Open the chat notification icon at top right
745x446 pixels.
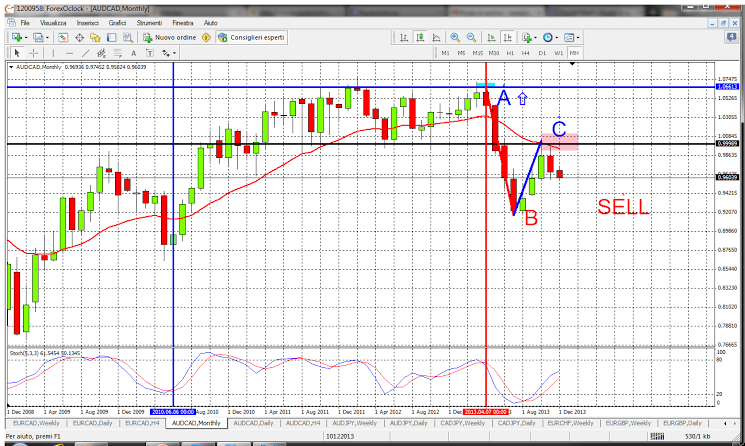click(x=731, y=38)
